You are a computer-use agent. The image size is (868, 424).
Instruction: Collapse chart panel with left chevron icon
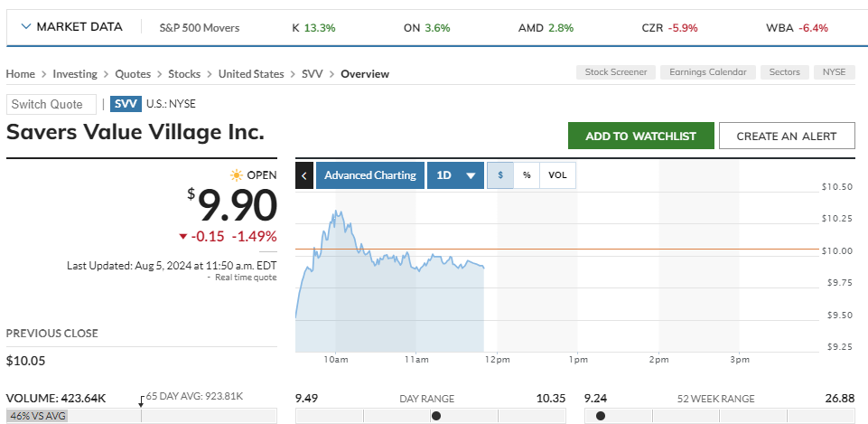pos(305,175)
